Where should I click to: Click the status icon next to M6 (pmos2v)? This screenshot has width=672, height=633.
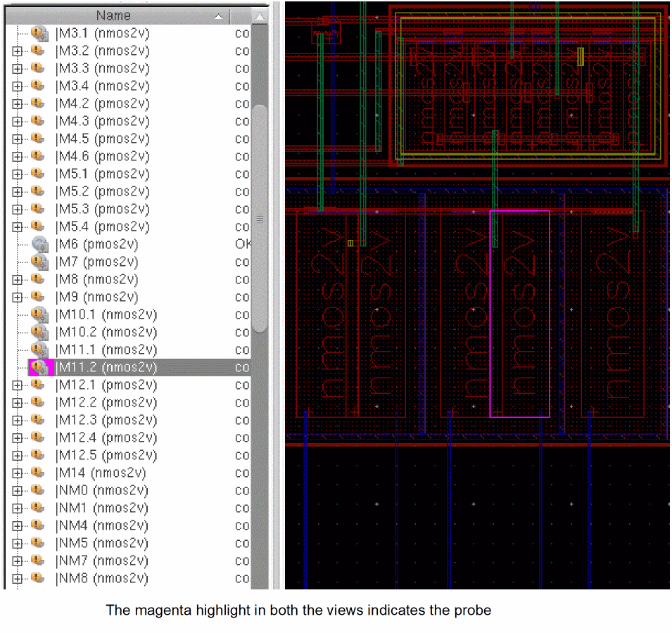pos(40,245)
